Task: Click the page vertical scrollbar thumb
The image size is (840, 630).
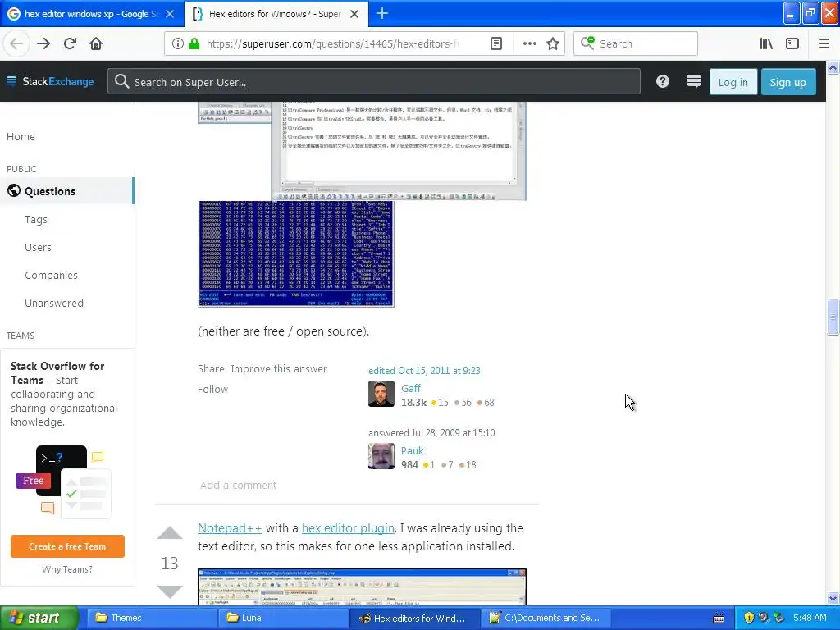Action: coord(833,317)
